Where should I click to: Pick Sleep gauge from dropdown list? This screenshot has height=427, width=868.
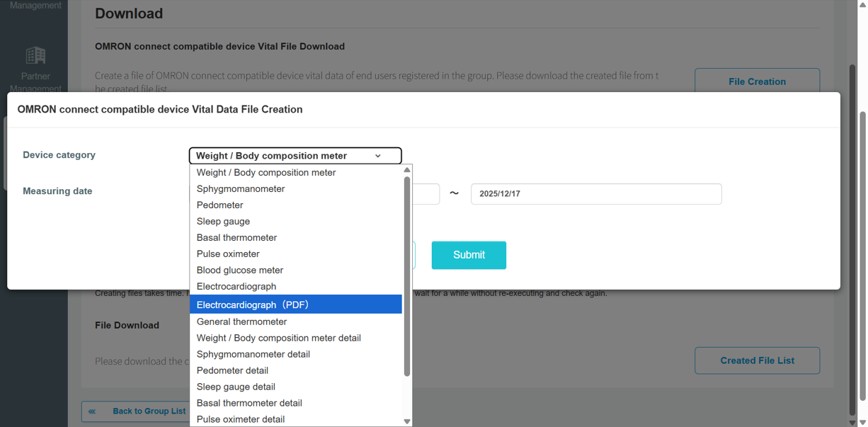pos(296,222)
